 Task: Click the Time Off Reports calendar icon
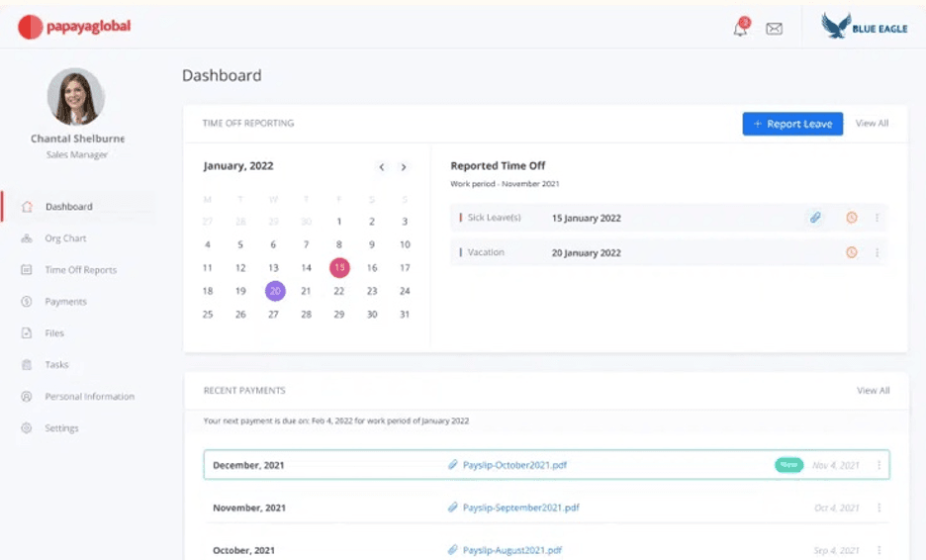tap(27, 270)
